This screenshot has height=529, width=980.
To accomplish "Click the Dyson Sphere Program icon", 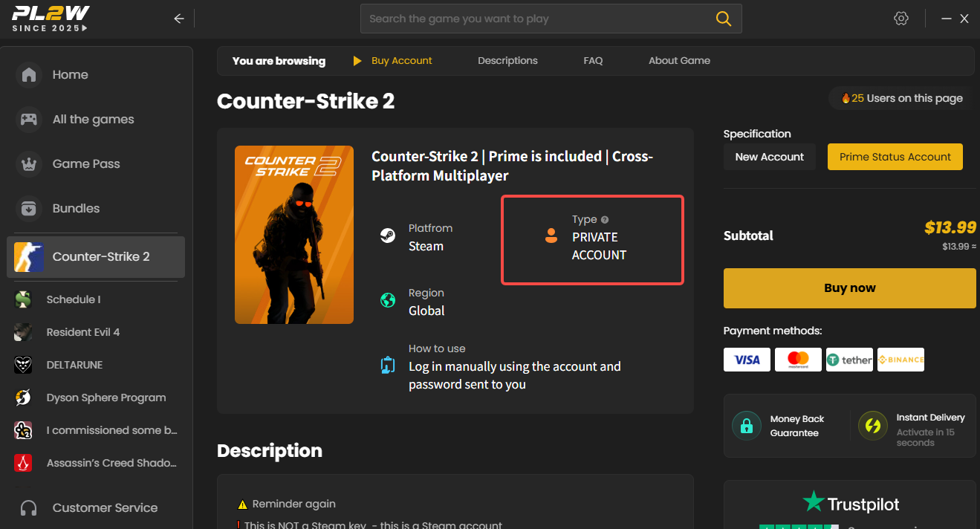I will coord(23,397).
